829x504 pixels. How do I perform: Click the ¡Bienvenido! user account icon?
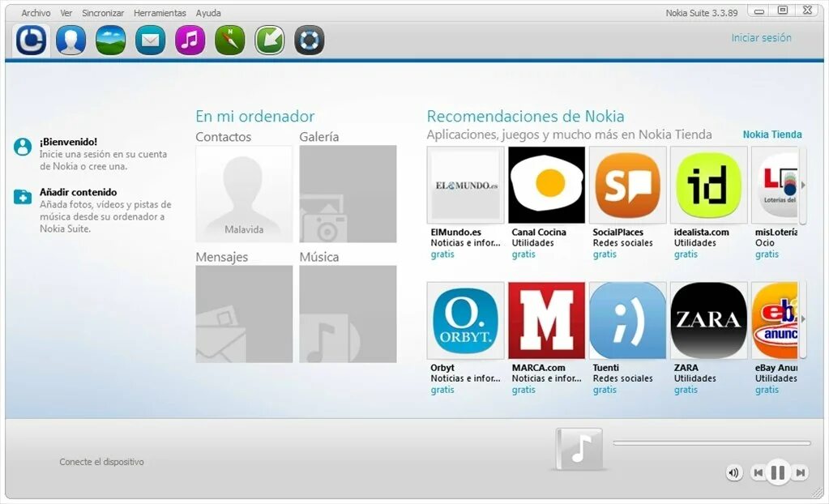(23, 147)
